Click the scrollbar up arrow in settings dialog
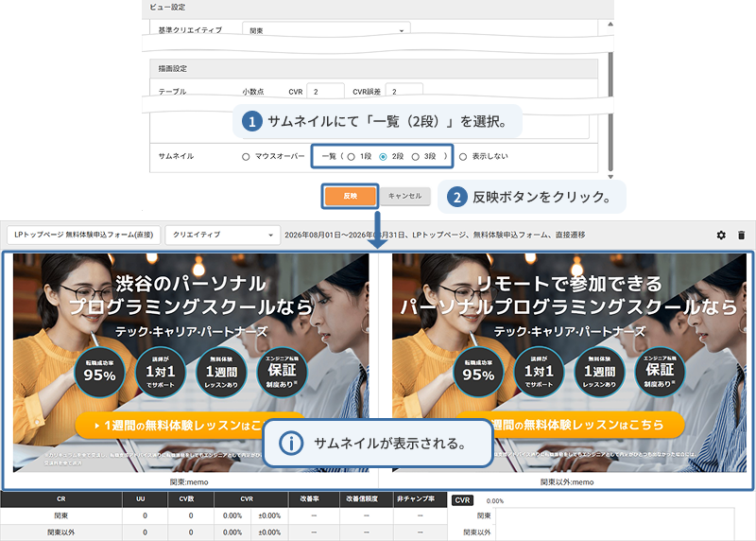This screenshot has height=541, width=756. point(610,25)
